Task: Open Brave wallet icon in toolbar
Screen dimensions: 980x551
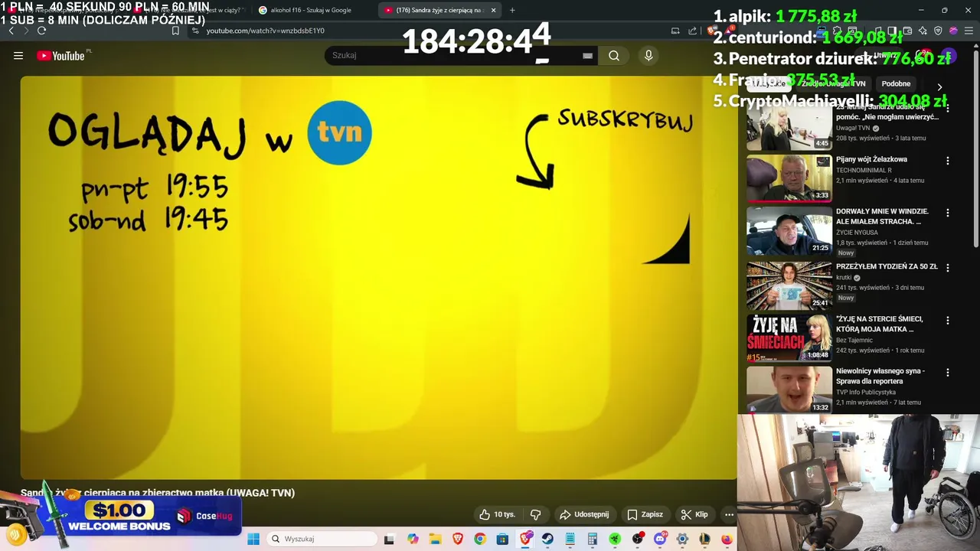Action: pyautogui.click(x=907, y=31)
